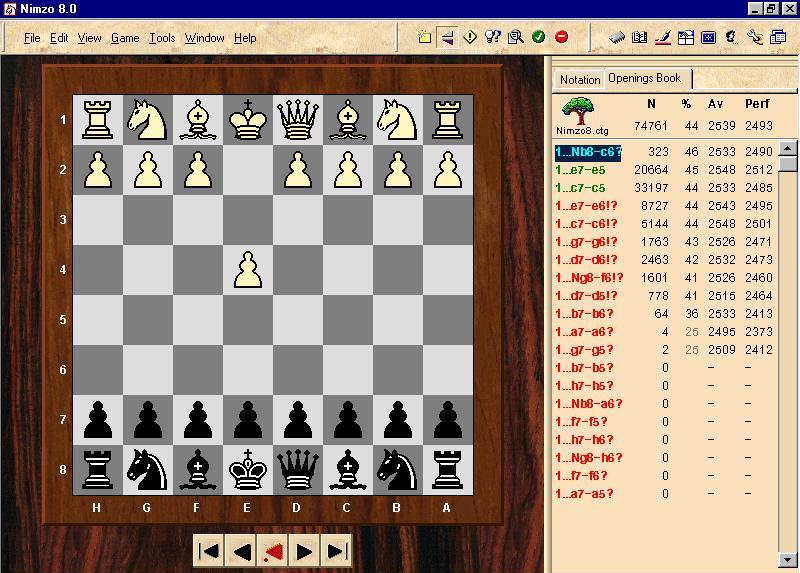Jump to the start of the game

click(x=209, y=551)
